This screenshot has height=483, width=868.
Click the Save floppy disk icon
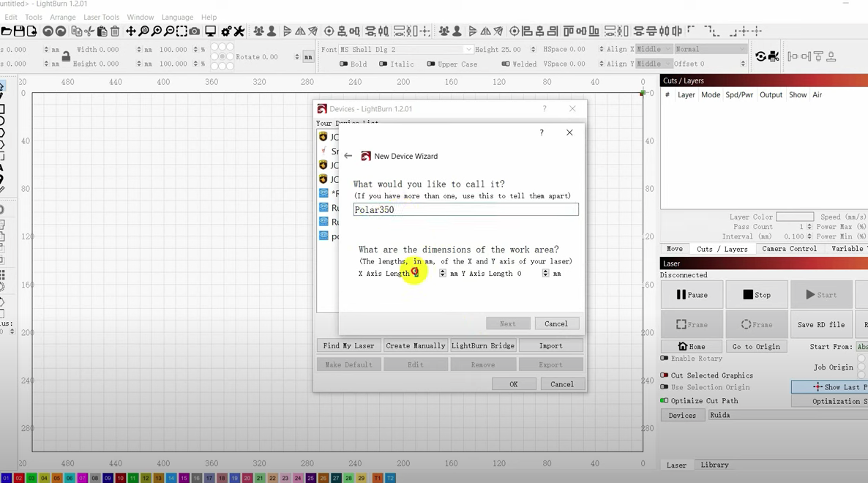(19, 31)
